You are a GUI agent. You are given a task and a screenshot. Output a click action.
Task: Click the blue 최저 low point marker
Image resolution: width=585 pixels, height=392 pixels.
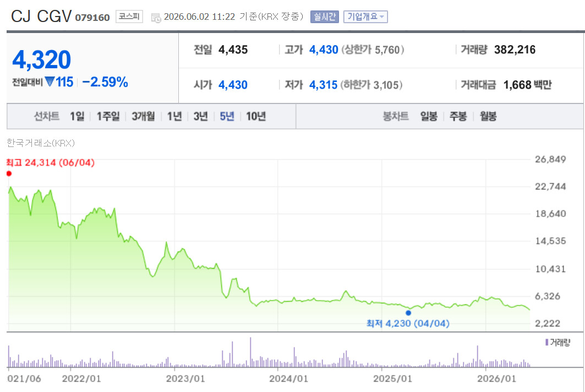408,313
